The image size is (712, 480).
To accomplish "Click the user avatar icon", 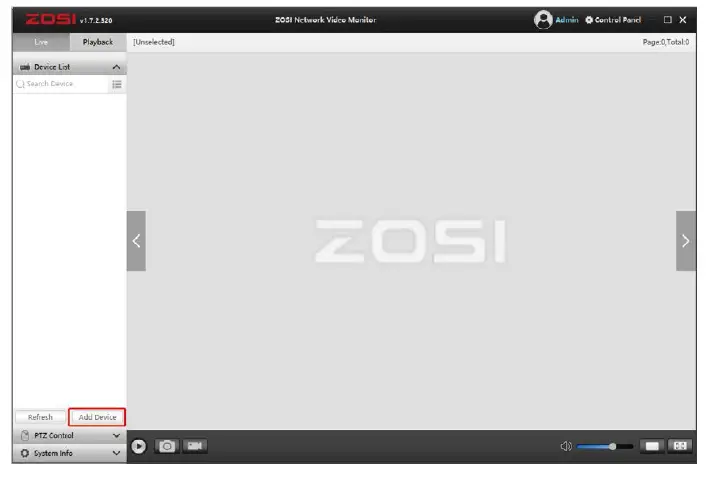I will tap(543, 20).
